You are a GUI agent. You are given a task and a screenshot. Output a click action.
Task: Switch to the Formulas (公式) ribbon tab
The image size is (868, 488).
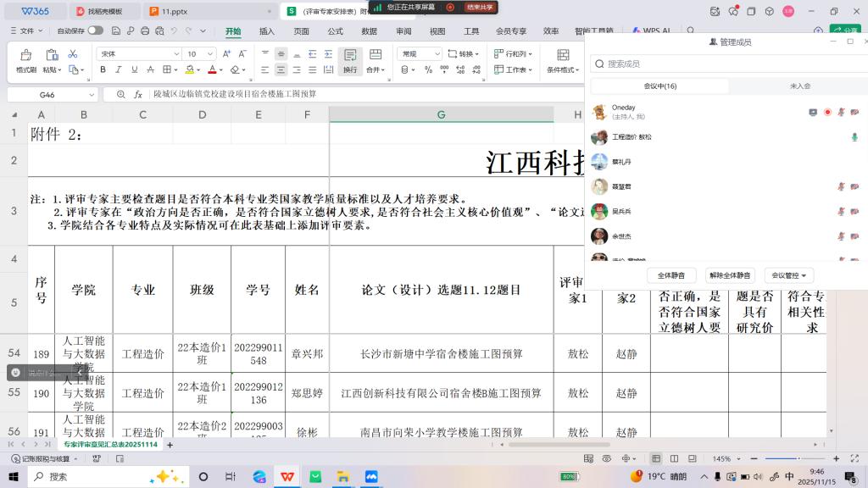click(335, 31)
